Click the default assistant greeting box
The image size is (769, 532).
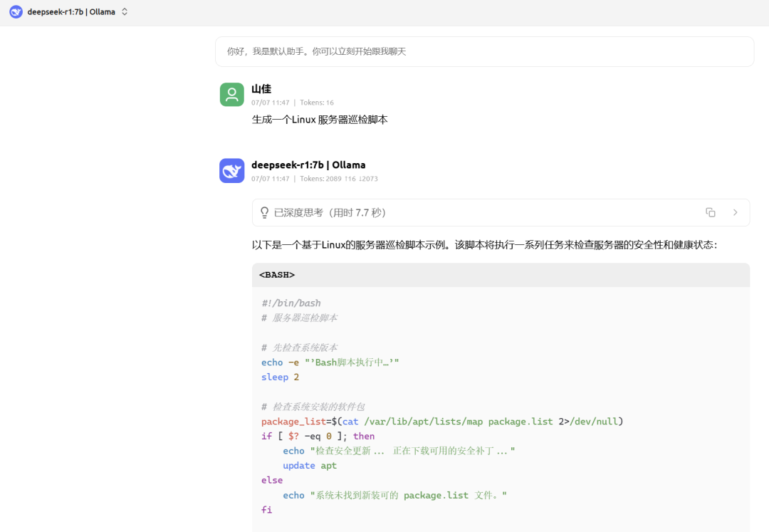[x=485, y=51]
